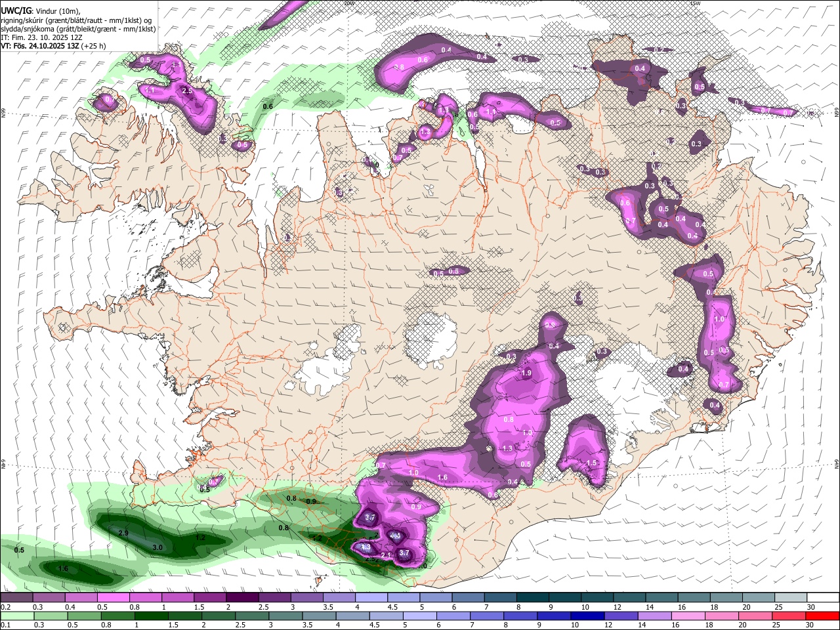Viewport: 840px width, 630px height.
Task: Select the '0.1' label starting the bottom legend row
Action: (6, 625)
